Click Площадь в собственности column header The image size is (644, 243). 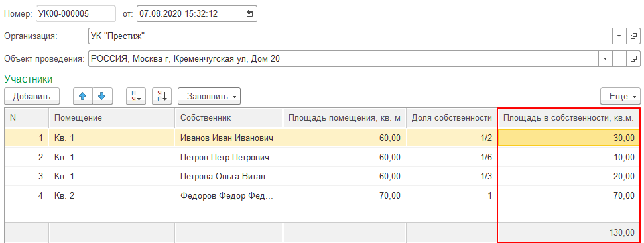pyautogui.click(x=569, y=118)
